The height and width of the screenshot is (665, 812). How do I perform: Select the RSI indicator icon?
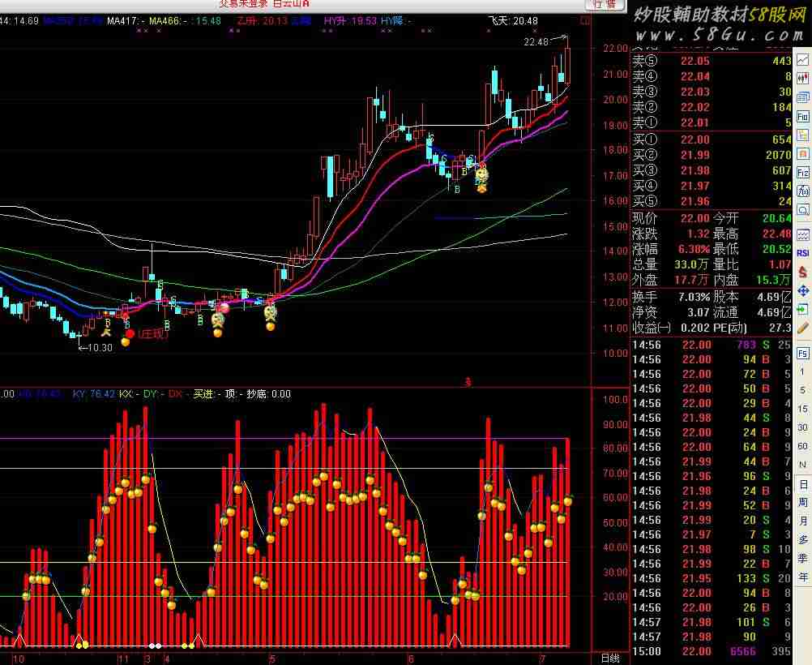pos(803,252)
